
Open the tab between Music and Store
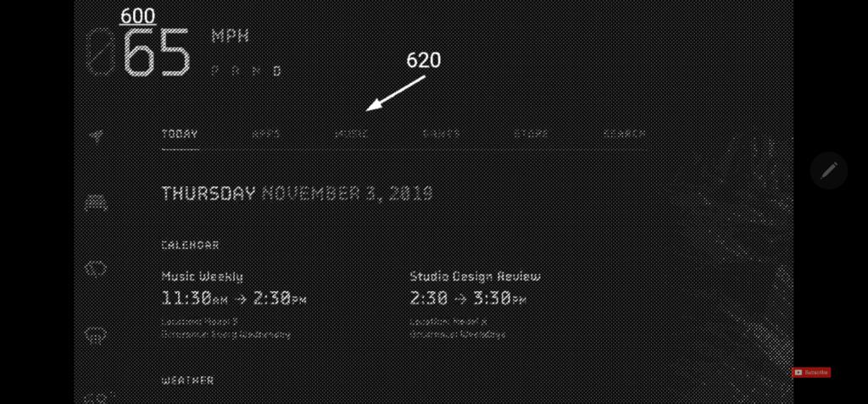tap(441, 134)
